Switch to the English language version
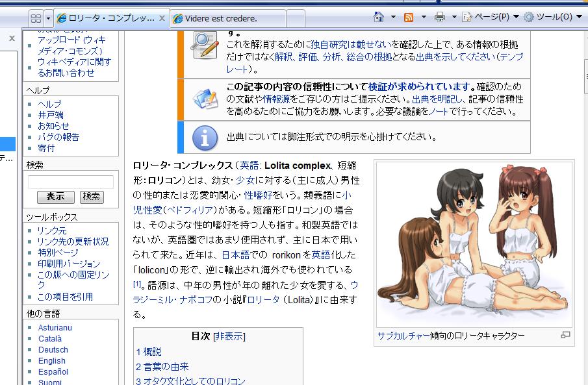588x385 pixels. 52,360
